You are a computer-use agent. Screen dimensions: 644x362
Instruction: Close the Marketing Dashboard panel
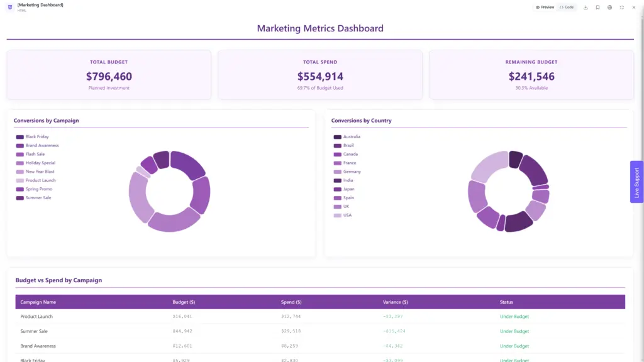634,8
